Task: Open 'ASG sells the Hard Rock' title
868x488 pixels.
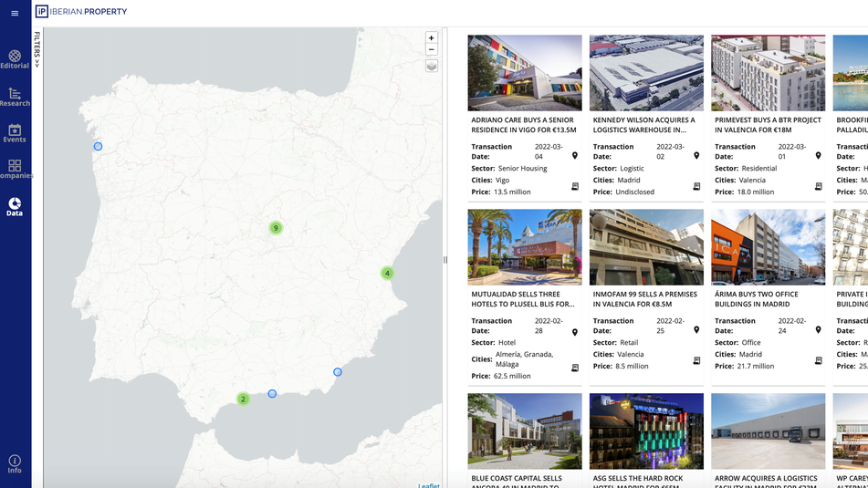Action: 638,482
